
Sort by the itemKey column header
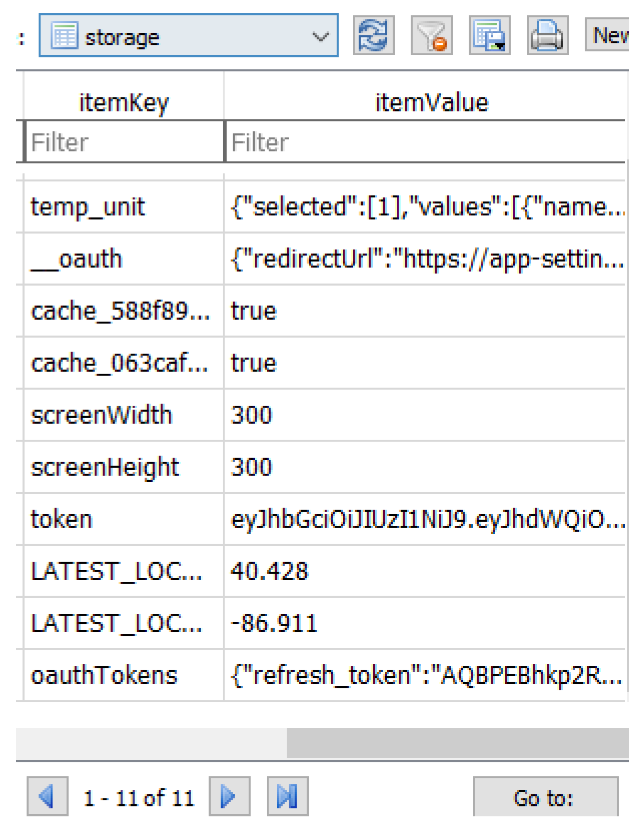click(x=123, y=102)
